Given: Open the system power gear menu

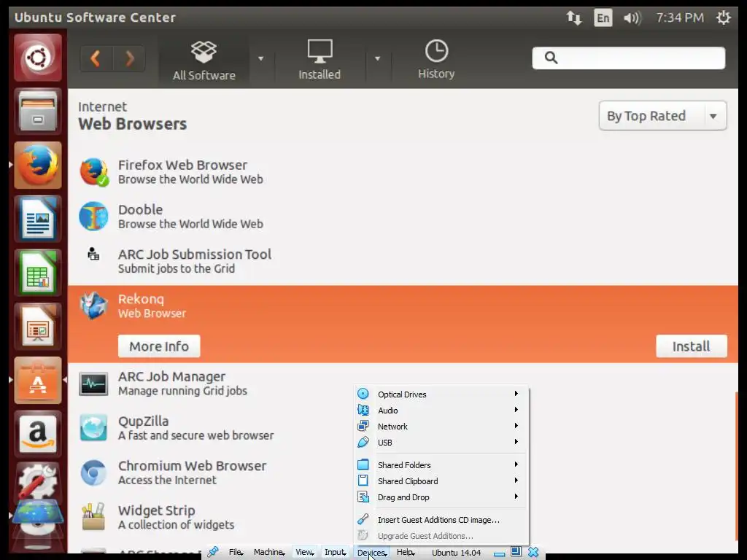Looking at the screenshot, I should point(723,18).
